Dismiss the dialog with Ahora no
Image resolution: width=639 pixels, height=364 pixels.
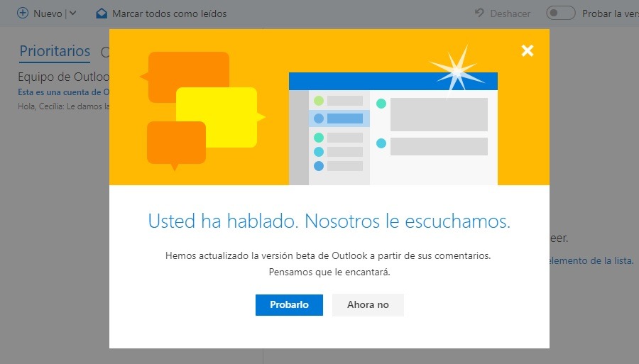point(368,304)
